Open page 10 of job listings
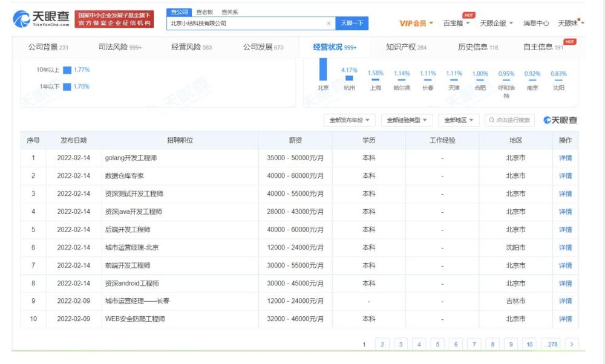This screenshot has height=364, width=605. pos(529,344)
